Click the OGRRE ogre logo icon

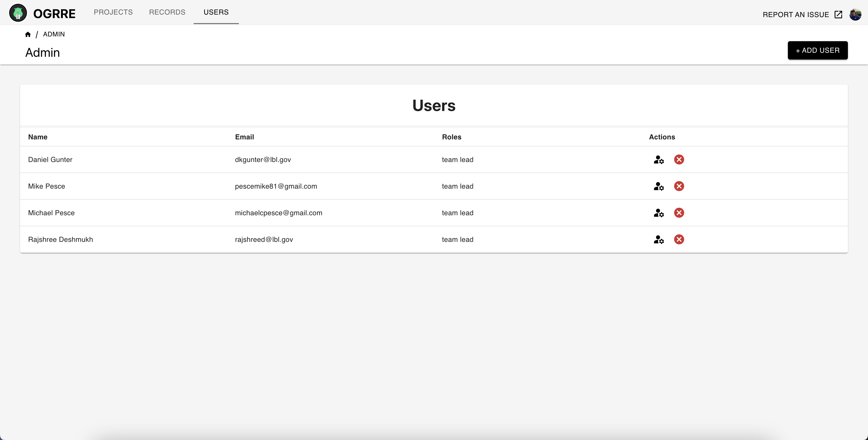pyautogui.click(x=18, y=13)
